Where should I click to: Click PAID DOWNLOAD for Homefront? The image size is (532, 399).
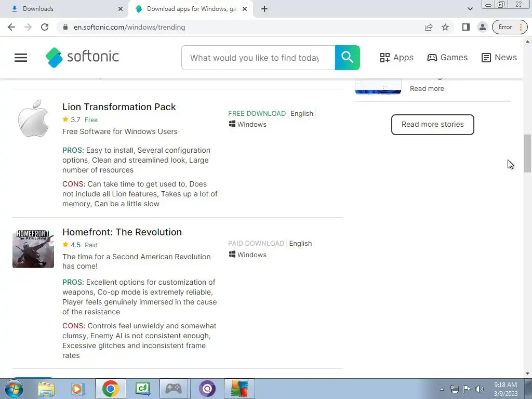(x=256, y=244)
